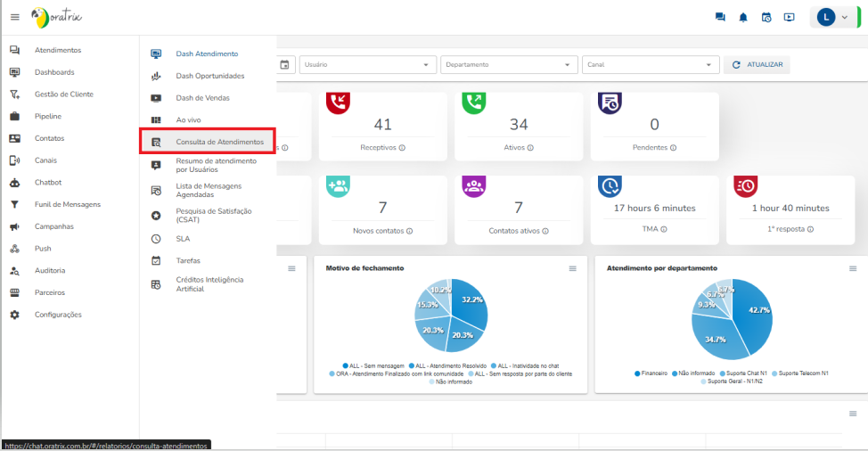Click the hamburger menu icon
This screenshot has width=868, height=451.
(14, 17)
